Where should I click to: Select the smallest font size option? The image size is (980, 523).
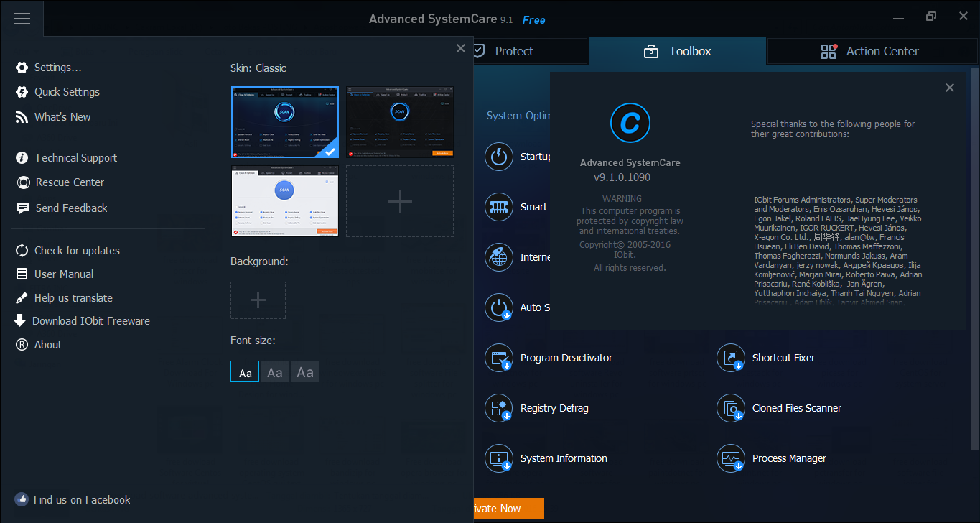(244, 371)
